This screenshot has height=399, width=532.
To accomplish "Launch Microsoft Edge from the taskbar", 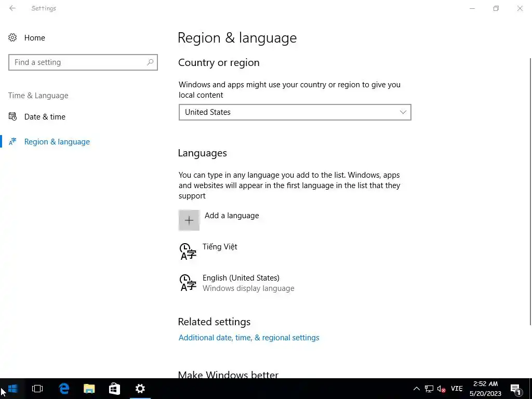I will coord(64,389).
